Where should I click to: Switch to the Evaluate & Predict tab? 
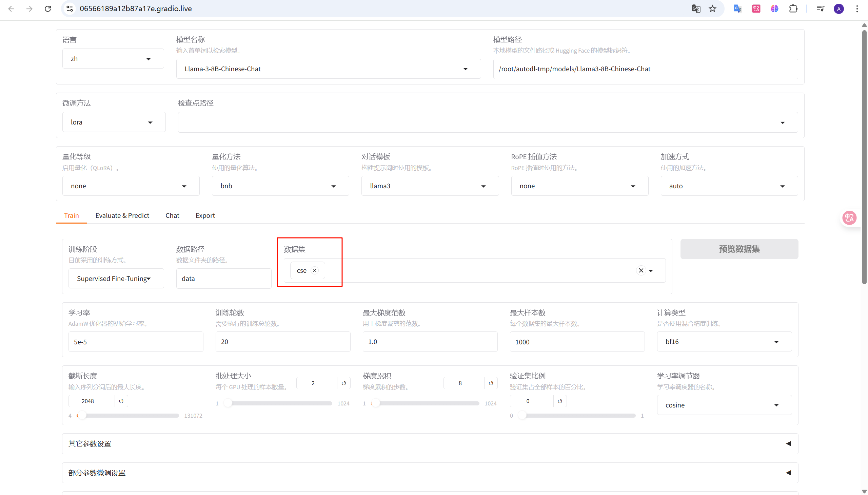(122, 215)
